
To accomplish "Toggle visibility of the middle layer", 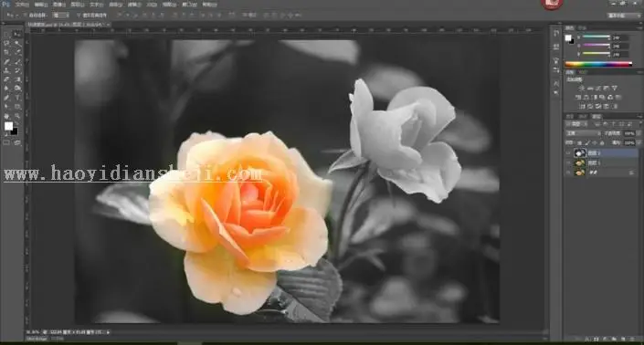I will click(x=568, y=162).
